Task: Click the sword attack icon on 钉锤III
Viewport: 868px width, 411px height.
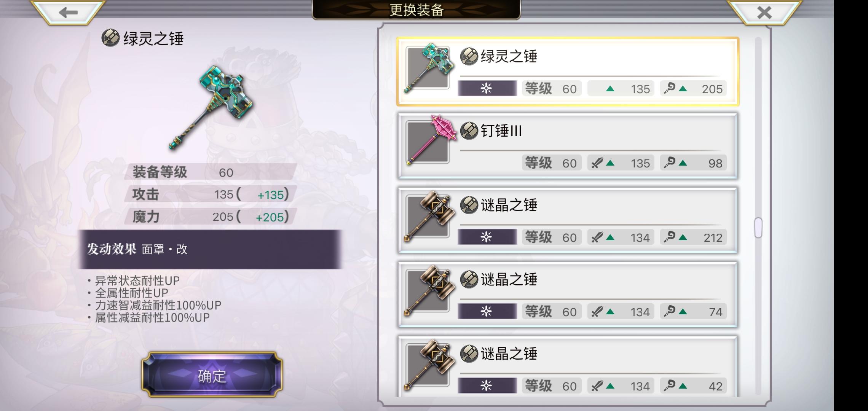Action: [x=597, y=163]
